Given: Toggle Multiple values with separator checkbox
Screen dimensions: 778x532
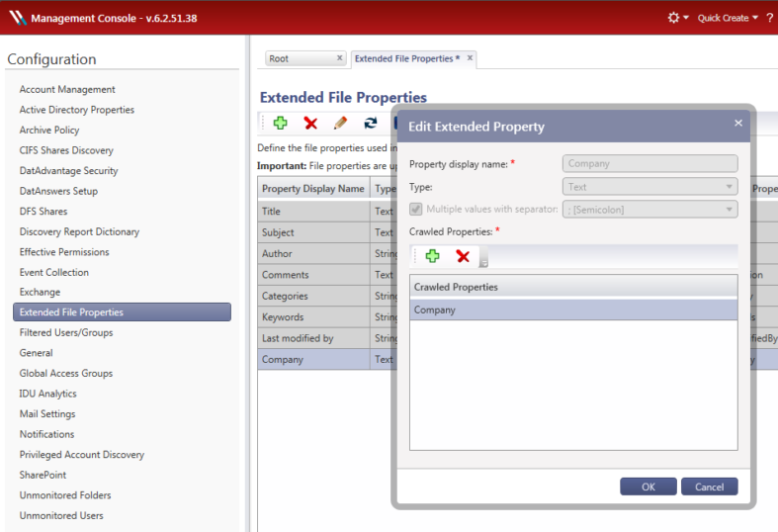Looking at the screenshot, I should (x=416, y=209).
